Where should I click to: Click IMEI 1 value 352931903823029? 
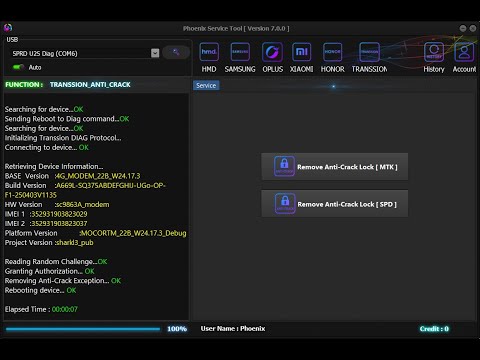click(x=59, y=214)
